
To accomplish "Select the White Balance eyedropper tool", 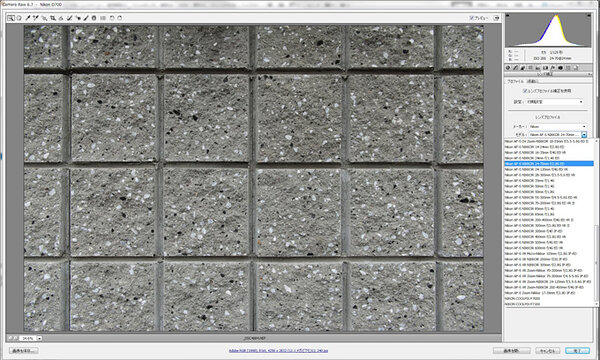I will click(28, 18).
